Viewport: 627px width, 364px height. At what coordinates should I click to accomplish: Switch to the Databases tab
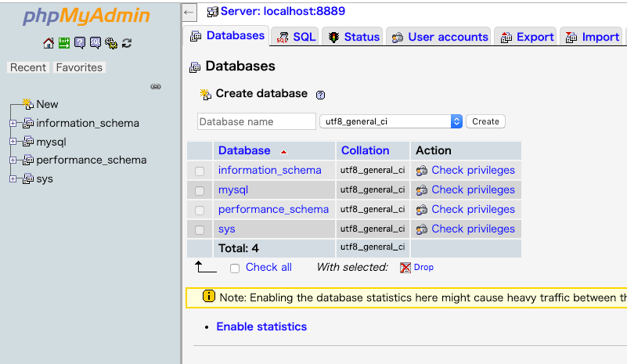tap(227, 36)
